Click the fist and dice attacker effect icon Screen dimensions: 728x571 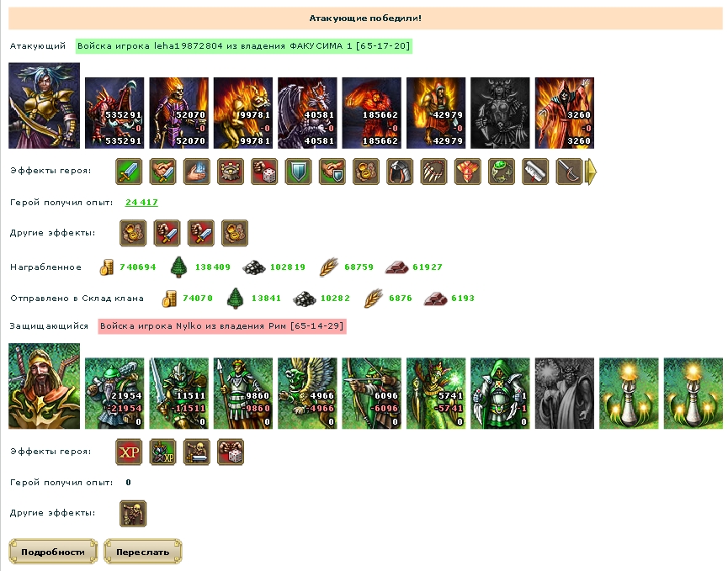264,172
